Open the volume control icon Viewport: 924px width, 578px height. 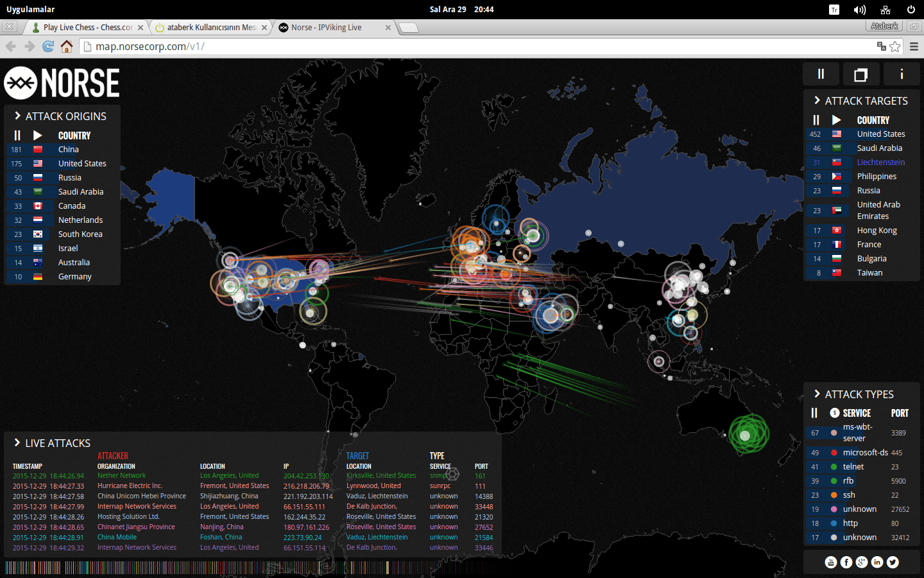pyautogui.click(x=860, y=10)
